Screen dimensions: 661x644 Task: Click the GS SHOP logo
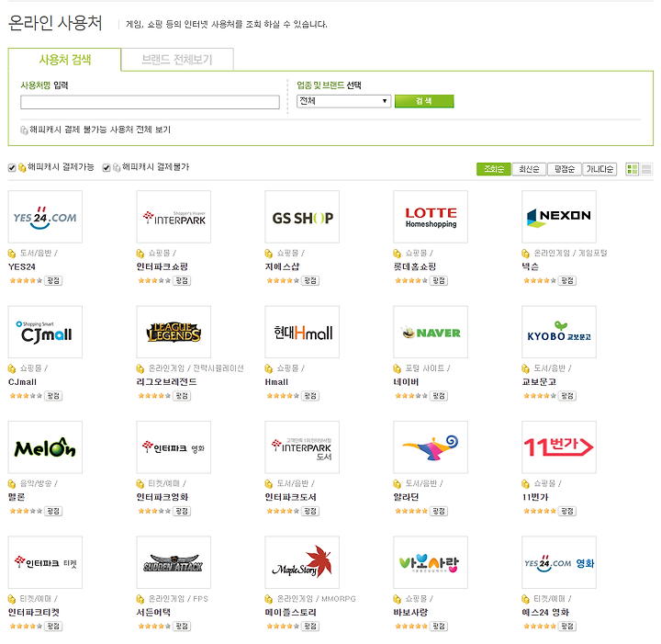click(x=302, y=217)
